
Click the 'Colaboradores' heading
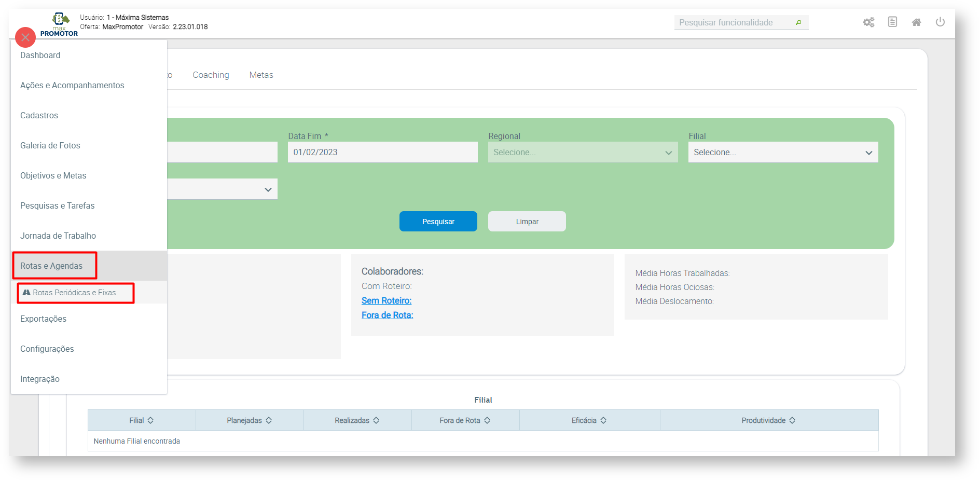click(392, 271)
